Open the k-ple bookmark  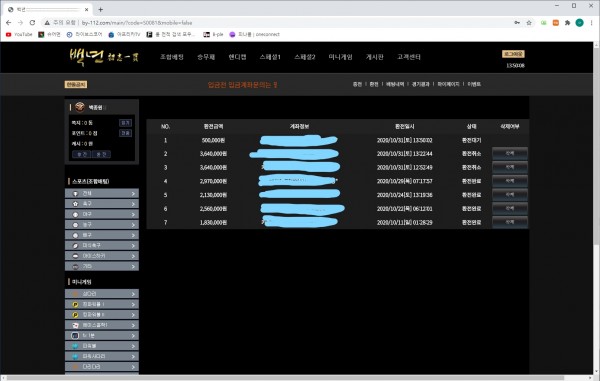pos(213,34)
